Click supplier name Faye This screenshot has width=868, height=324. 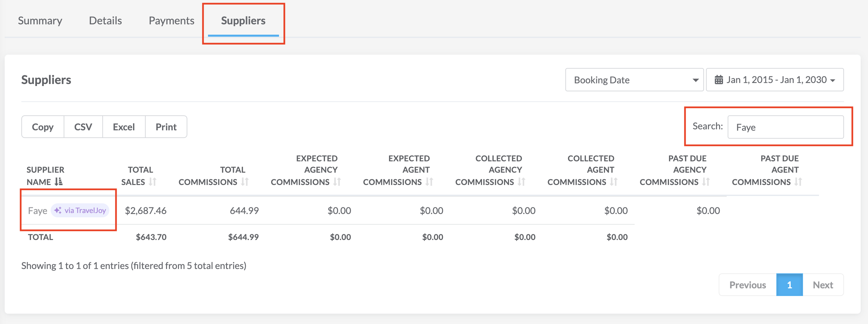37,211
